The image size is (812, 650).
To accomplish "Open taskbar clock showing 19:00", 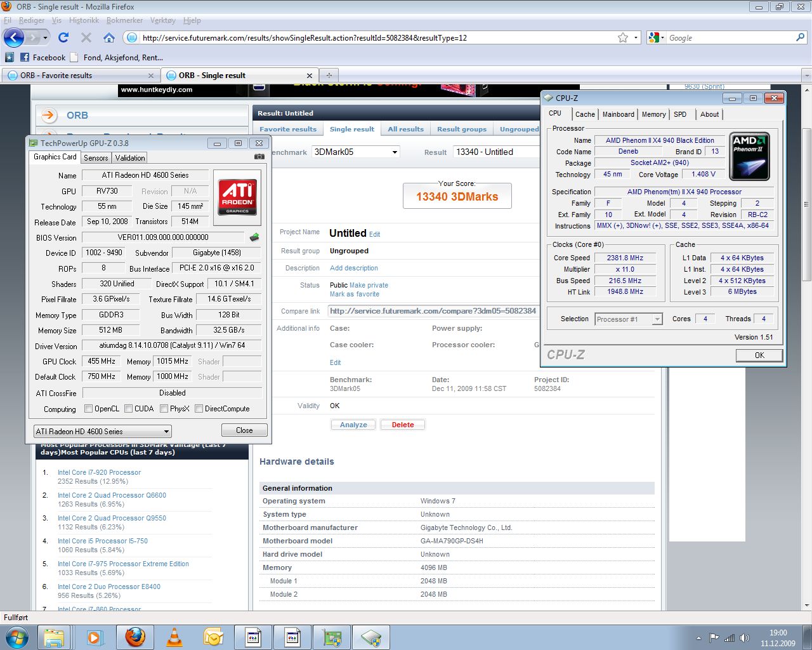I will coord(778,638).
